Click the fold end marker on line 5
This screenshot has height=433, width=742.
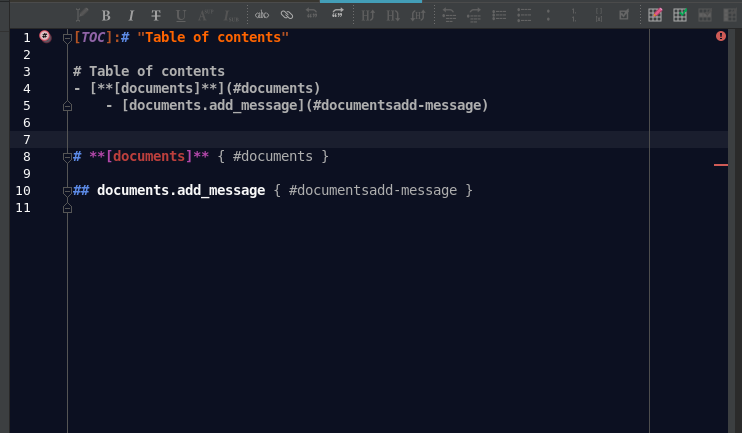point(67,106)
